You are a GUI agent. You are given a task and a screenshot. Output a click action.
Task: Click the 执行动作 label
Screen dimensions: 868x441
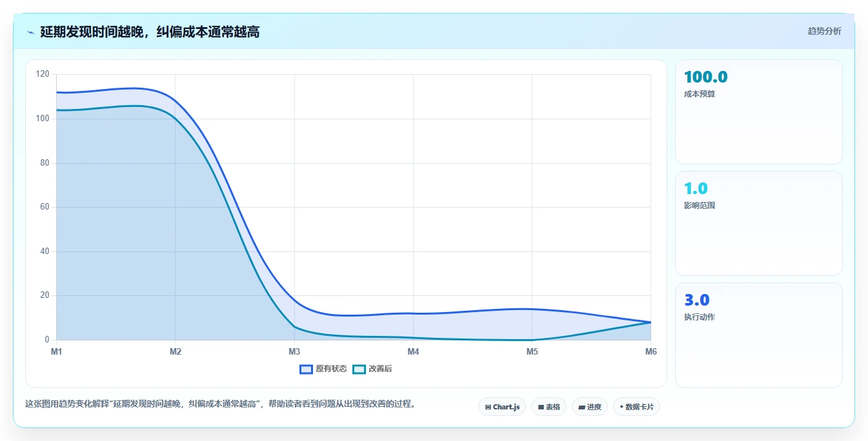pyautogui.click(x=700, y=317)
